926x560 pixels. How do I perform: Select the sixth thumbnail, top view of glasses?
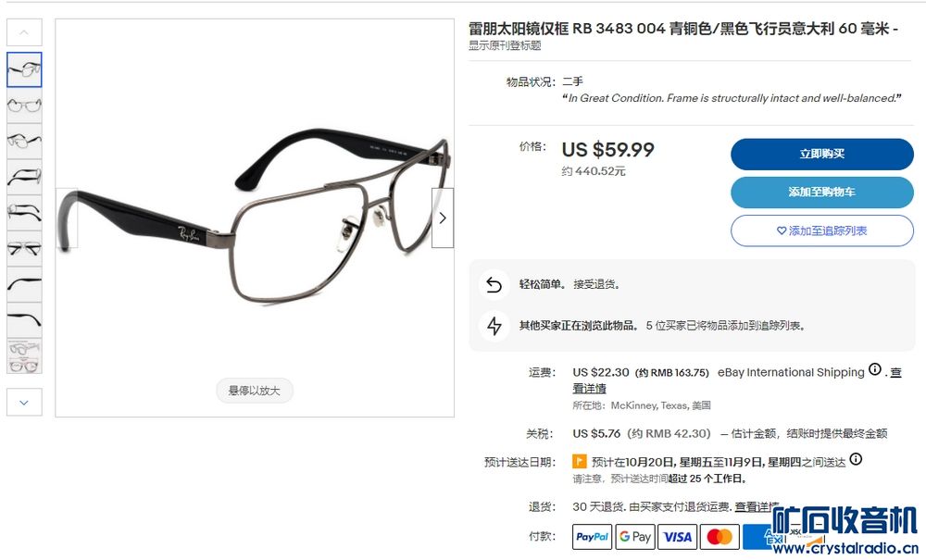tap(24, 249)
